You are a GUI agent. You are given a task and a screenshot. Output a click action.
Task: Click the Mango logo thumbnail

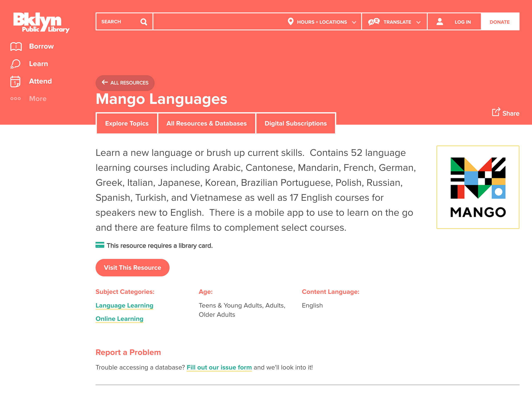tap(478, 187)
